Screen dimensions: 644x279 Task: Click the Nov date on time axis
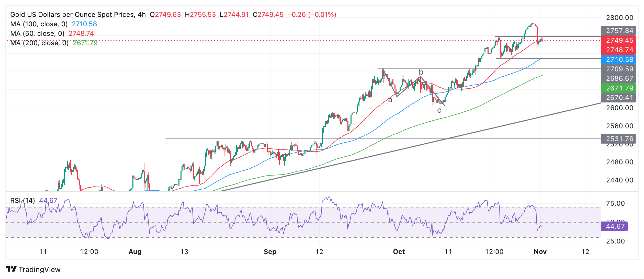click(x=540, y=252)
